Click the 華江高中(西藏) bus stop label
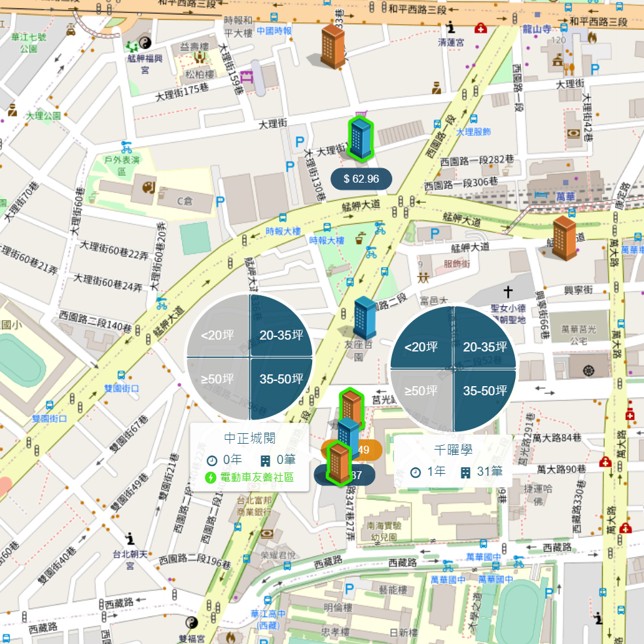The width and height of the screenshot is (644, 644). [268, 619]
